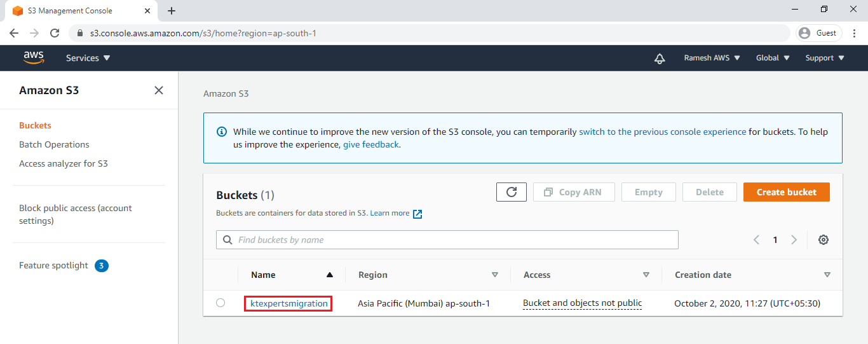Sort buckets by Name column arrow

(x=329, y=275)
